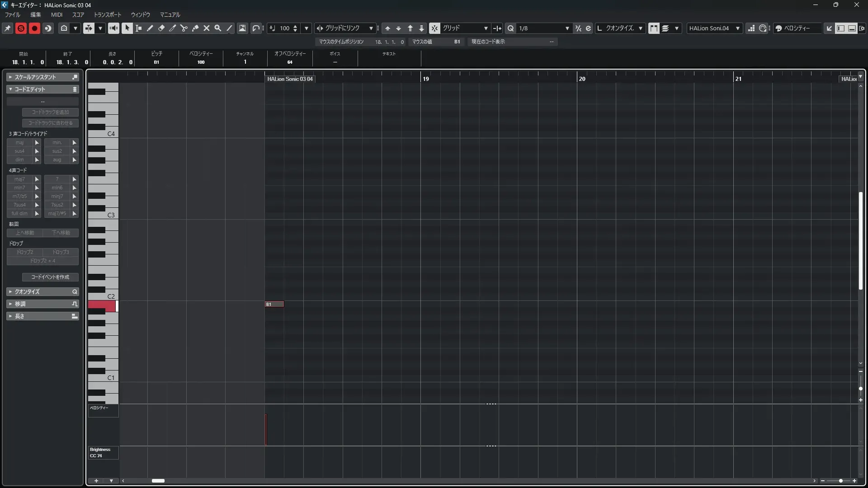The width and height of the screenshot is (868, 488).
Task: Open the 1/8 quantize preset dropdown
Action: (567, 28)
